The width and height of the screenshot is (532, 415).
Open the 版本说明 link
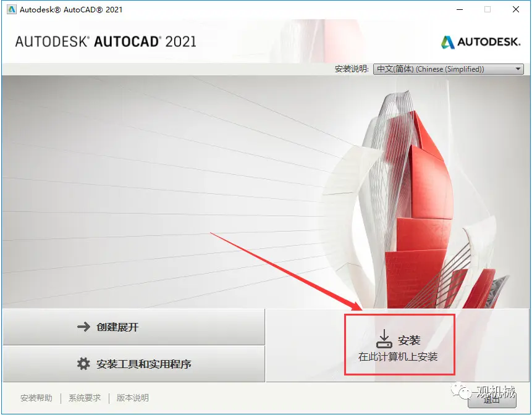pyautogui.click(x=133, y=398)
